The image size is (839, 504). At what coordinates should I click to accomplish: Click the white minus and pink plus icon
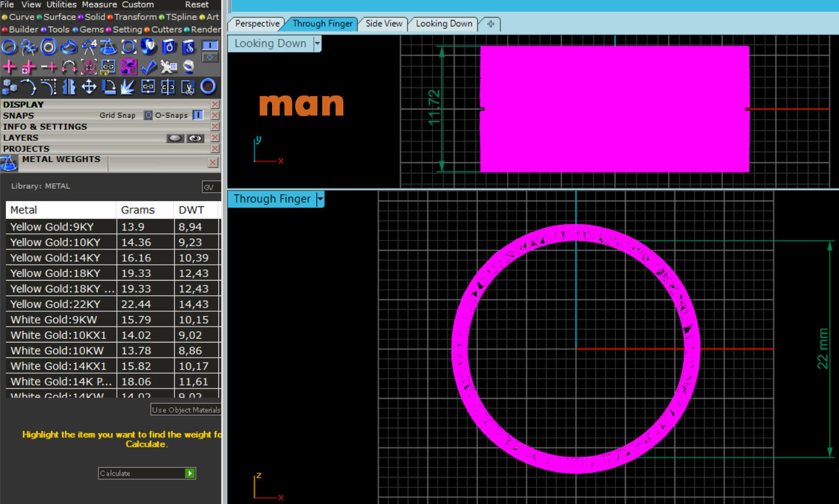pos(49,67)
